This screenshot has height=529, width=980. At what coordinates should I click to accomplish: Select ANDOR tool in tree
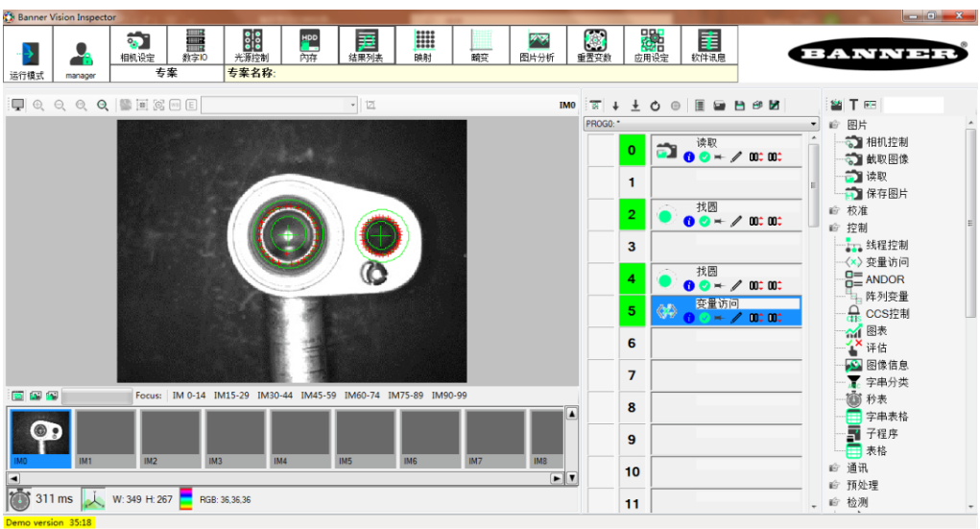[x=884, y=279]
